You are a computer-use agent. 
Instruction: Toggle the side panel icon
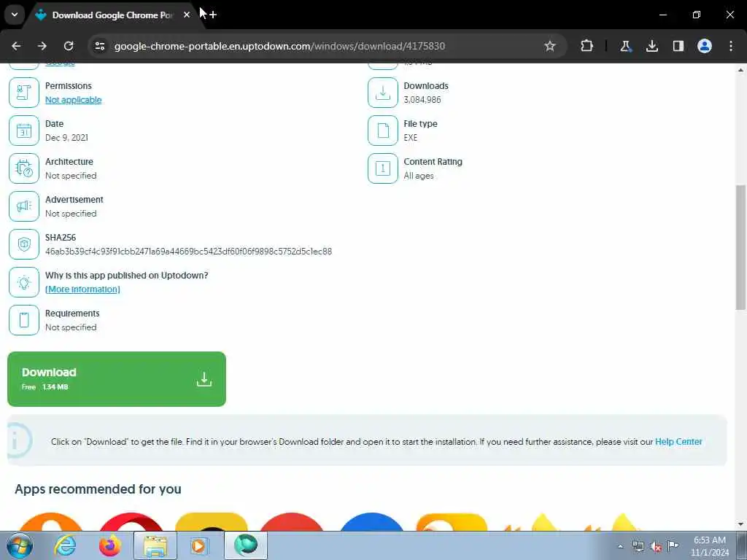pos(678,46)
